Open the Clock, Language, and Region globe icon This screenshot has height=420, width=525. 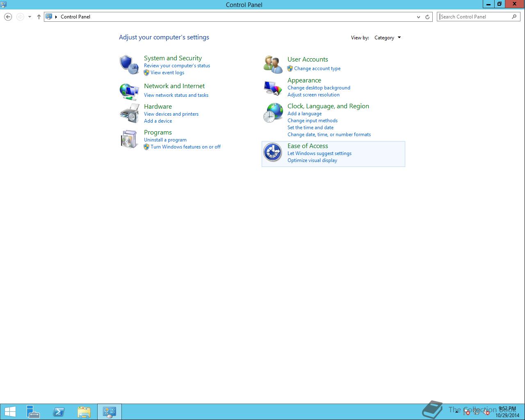pos(273,113)
